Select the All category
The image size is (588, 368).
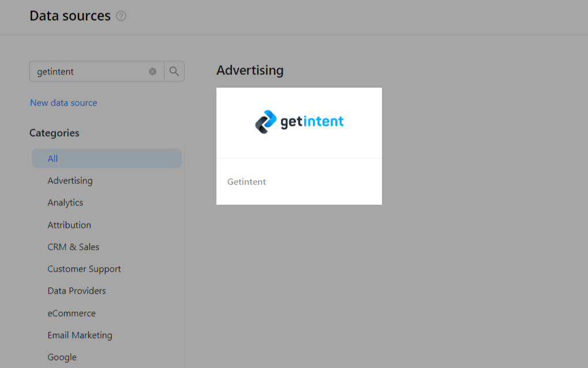[53, 159]
